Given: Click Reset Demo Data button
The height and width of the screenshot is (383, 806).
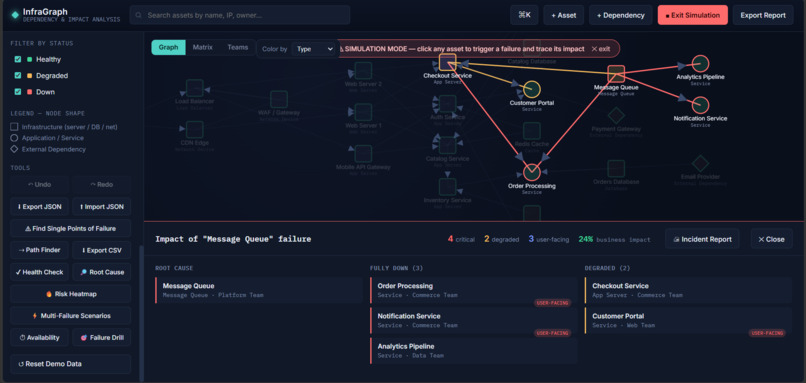Looking at the screenshot, I should 70,363.
